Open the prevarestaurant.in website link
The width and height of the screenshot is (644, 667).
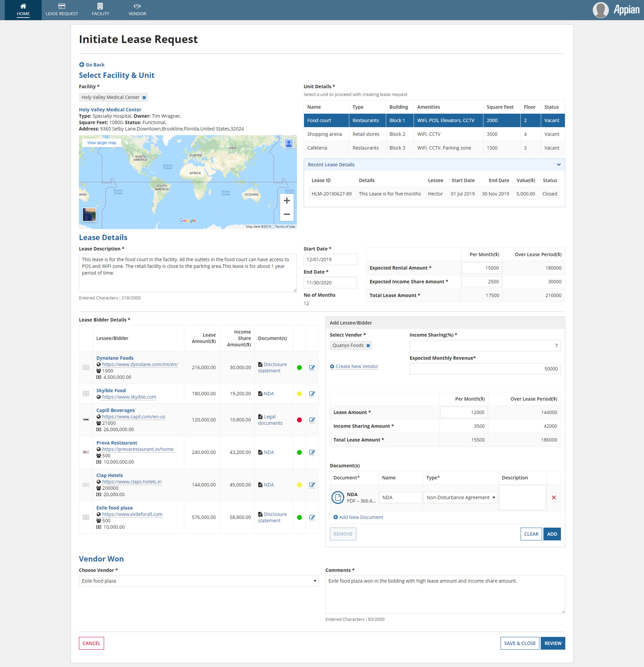point(138,449)
